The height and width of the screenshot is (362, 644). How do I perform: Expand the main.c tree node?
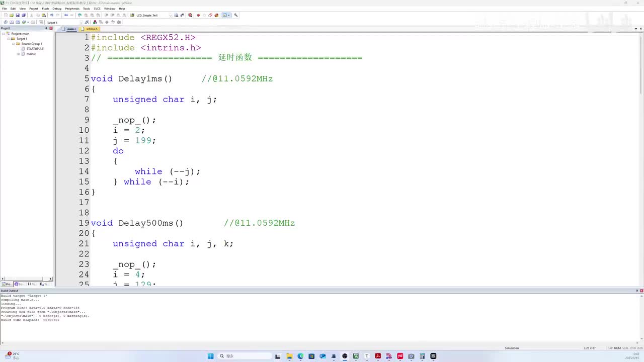pyautogui.click(x=19, y=54)
